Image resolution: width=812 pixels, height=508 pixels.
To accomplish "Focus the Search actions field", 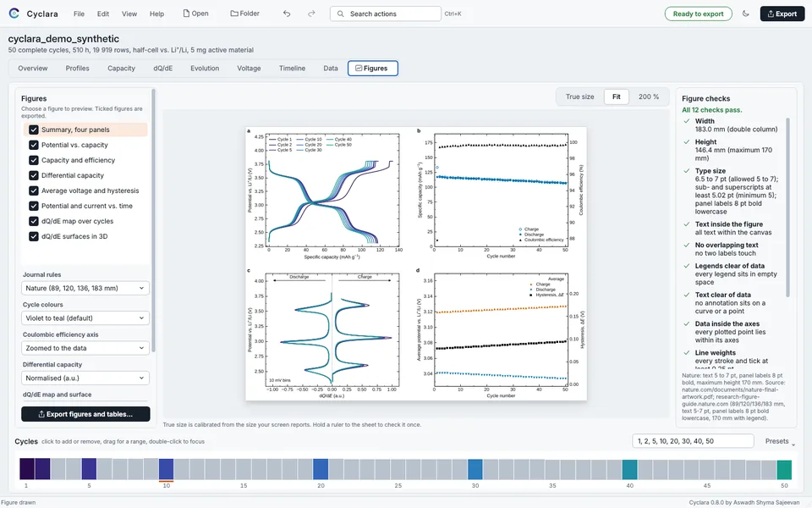I will click(x=386, y=14).
